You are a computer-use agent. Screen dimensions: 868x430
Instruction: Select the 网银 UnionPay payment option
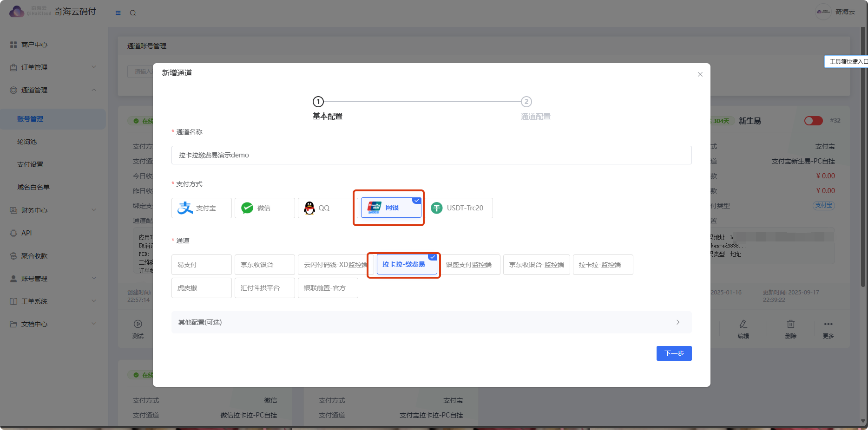(391, 208)
